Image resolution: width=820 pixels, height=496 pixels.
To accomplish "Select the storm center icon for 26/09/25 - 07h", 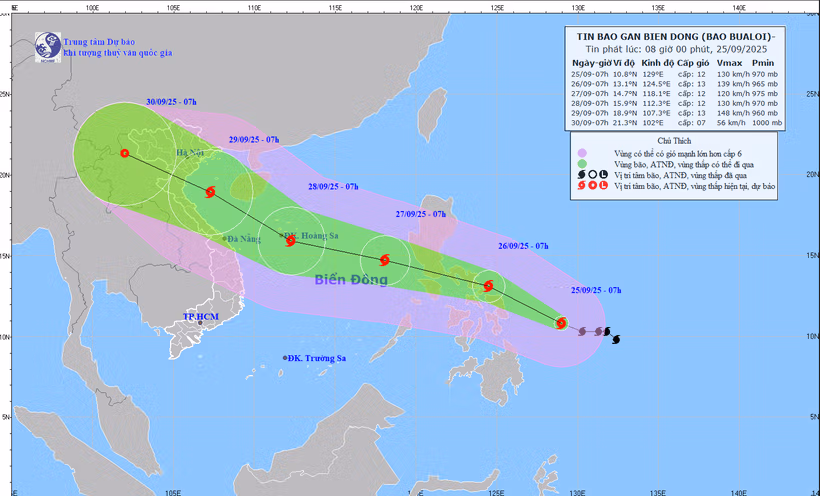I will click(489, 286).
